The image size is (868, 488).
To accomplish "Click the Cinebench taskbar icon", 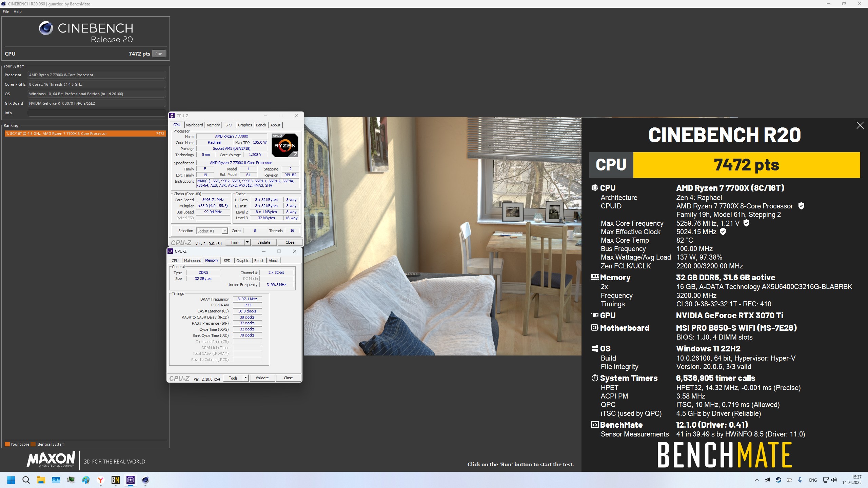I will 145,480.
